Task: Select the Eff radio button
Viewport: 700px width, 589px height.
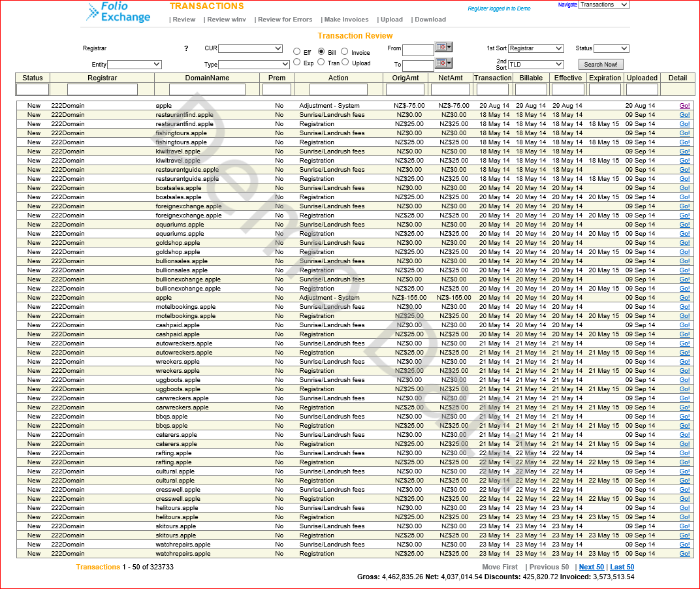Action: coord(297,52)
